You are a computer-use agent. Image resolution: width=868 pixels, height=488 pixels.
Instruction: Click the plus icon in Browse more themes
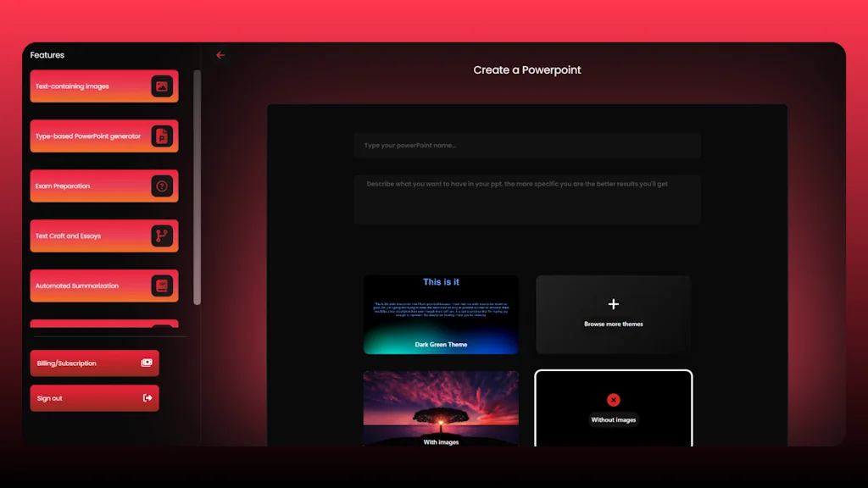(x=613, y=302)
